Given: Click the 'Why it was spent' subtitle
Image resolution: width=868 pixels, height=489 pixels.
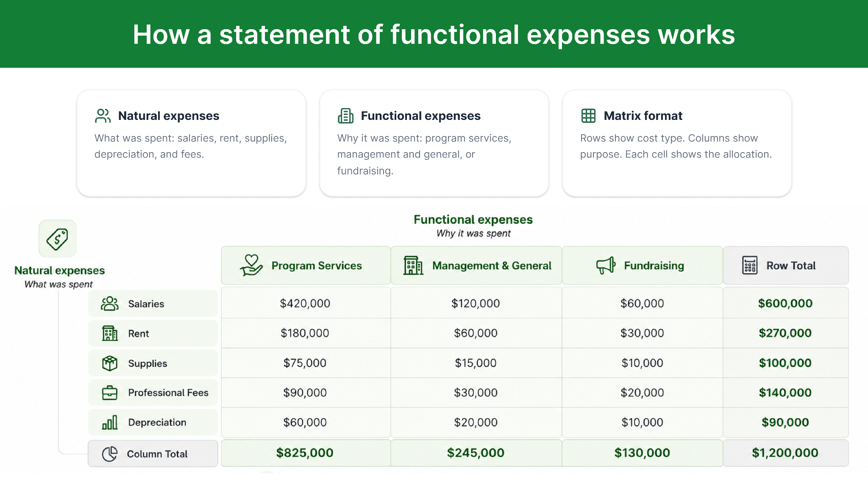Looking at the screenshot, I should pyautogui.click(x=473, y=233).
